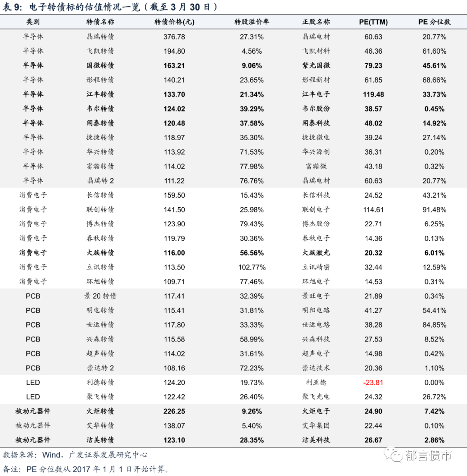Screen dimensions: 467x476
Task: Click the price 111.22
Action: pos(174,180)
